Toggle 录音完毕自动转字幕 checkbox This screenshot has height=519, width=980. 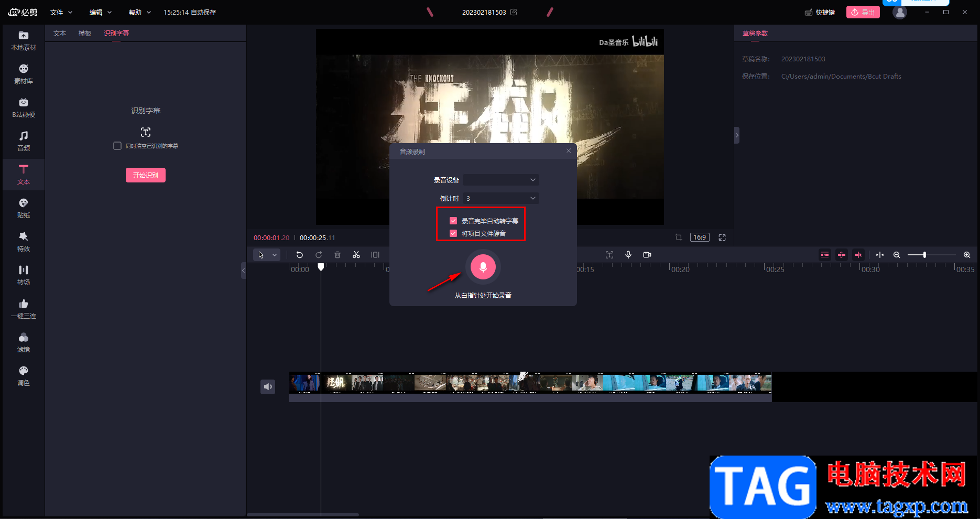(x=453, y=221)
